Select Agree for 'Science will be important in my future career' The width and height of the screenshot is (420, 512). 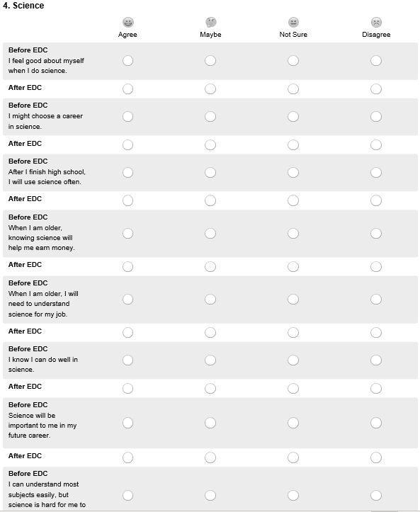point(127,423)
